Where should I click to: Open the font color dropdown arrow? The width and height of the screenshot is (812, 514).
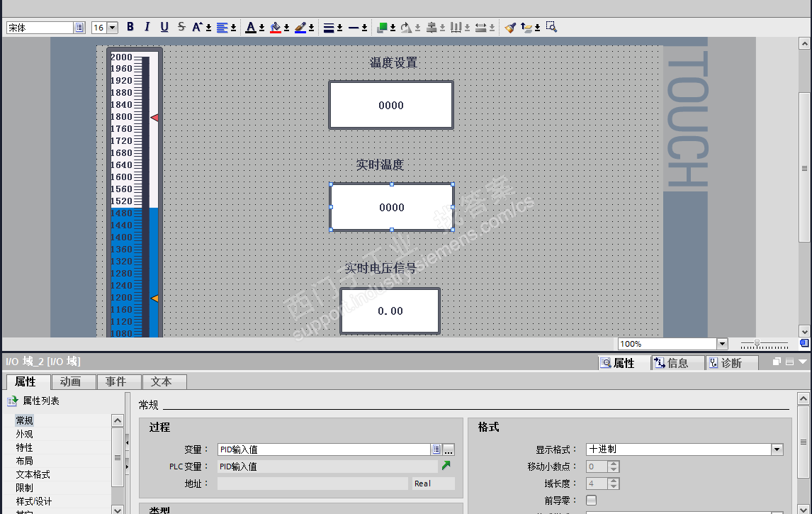tap(261, 28)
